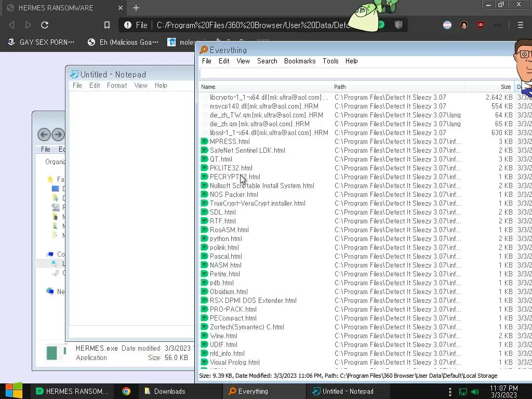Screen dimensions: 532x399
Task: Select python.html file icon
Action: pyautogui.click(x=204, y=238)
